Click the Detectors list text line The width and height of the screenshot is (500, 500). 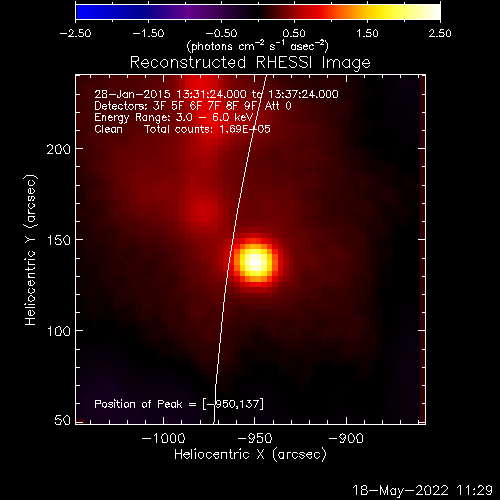tap(193, 106)
